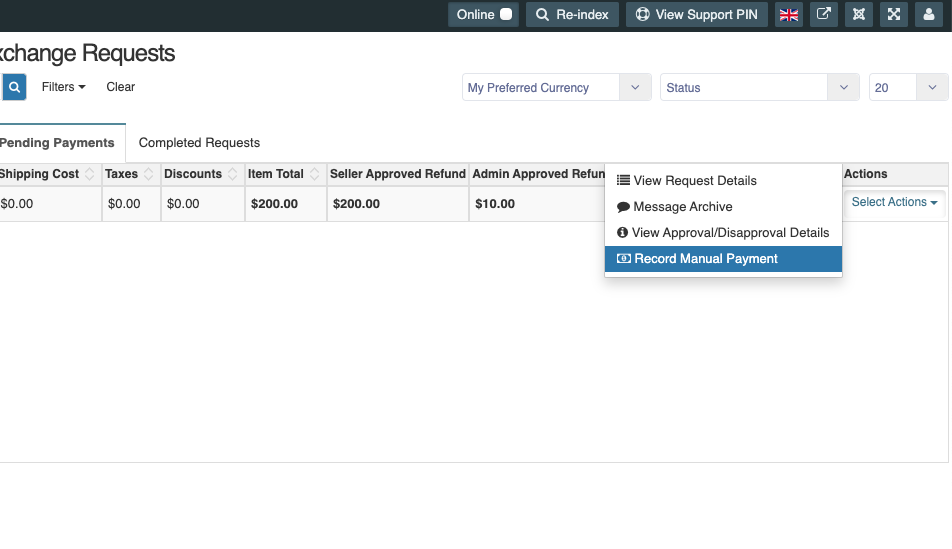Screen dimensions: 952x549
Task: Choose View Approval/Disapproval Details menu item
Action: [x=723, y=233]
